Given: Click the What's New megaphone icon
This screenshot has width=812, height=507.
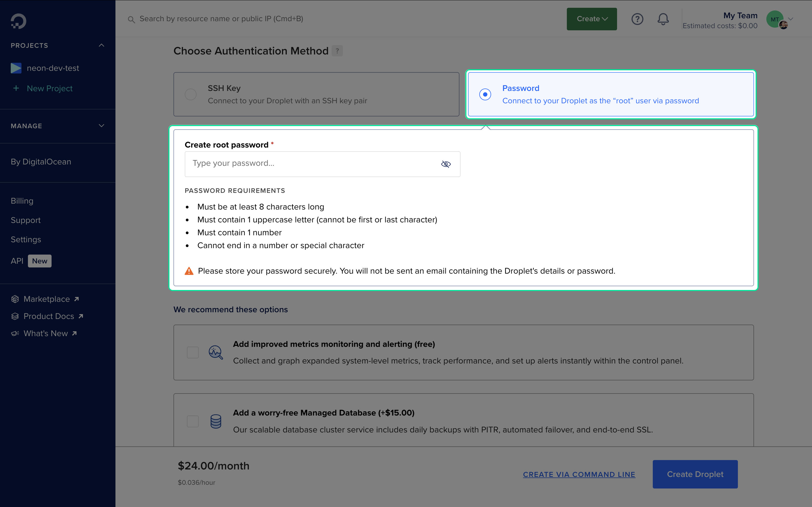Looking at the screenshot, I should click(x=15, y=333).
